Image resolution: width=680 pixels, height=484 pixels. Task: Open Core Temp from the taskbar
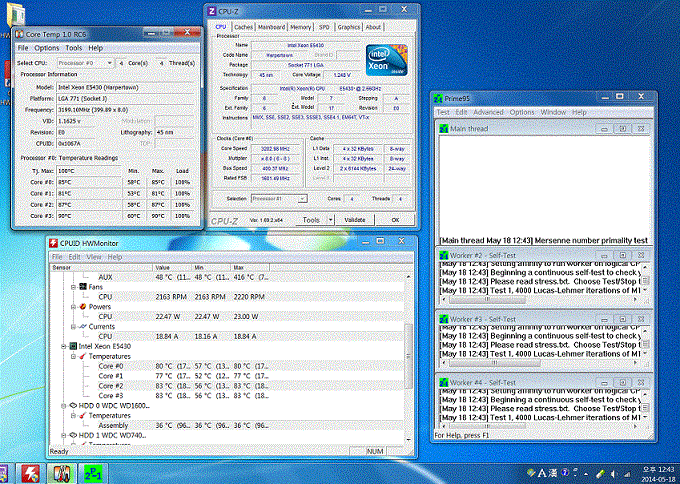point(62,474)
